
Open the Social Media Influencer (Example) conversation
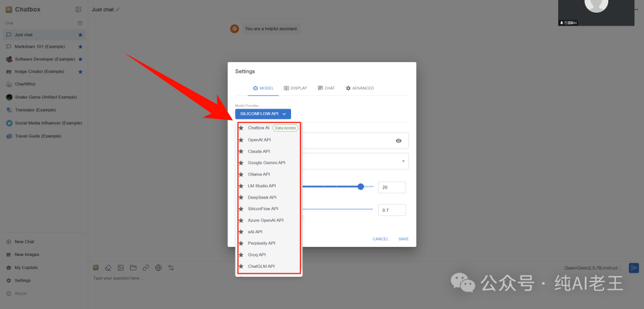44,123
